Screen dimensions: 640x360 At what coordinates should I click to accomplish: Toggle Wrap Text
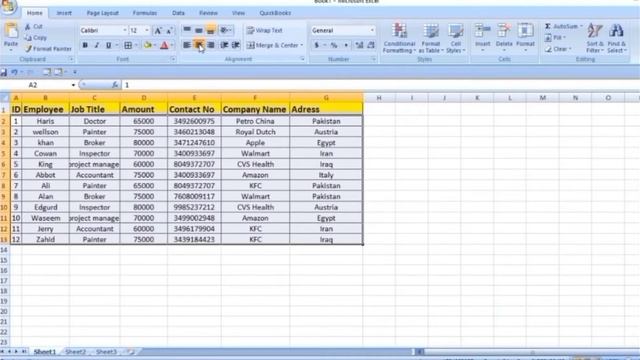tap(265, 30)
